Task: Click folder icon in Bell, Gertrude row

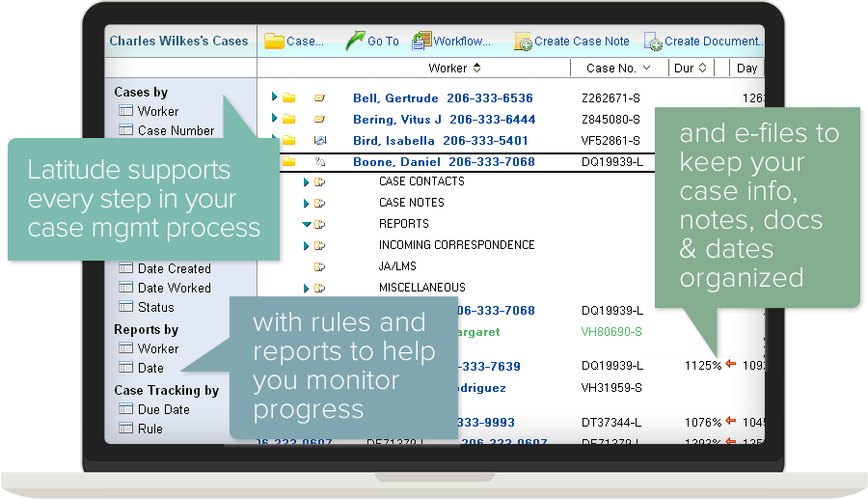Action: click(x=289, y=98)
